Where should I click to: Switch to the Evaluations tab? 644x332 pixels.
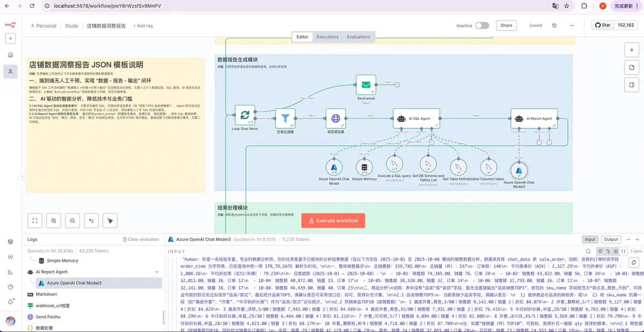point(358,37)
